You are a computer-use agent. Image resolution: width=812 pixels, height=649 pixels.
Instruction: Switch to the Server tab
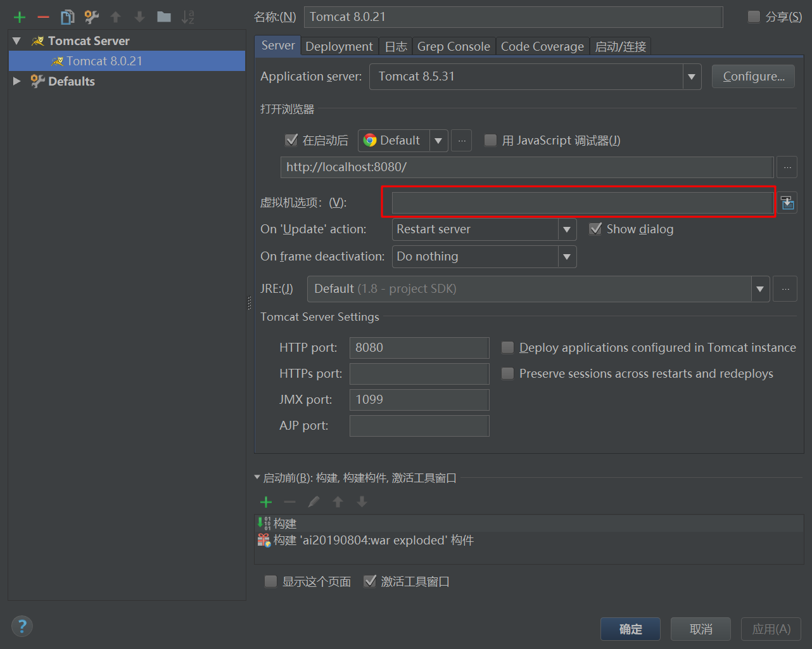(x=278, y=46)
